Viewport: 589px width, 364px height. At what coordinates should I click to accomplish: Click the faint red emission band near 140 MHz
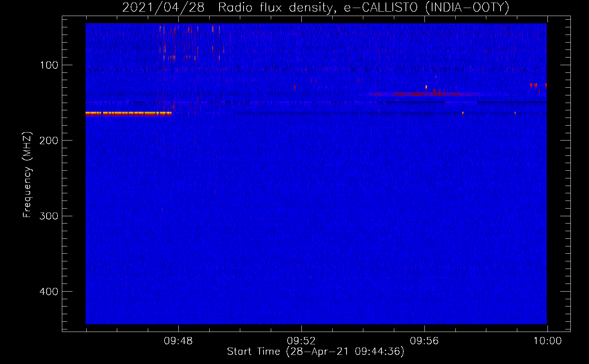coord(424,94)
